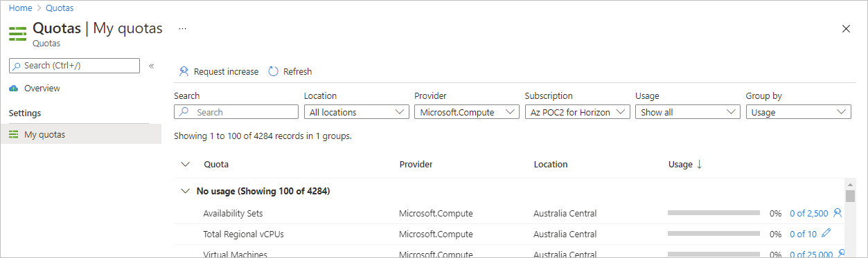The width and height of the screenshot is (868, 258).
Task: Collapse the No usage group
Action: coord(184,191)
